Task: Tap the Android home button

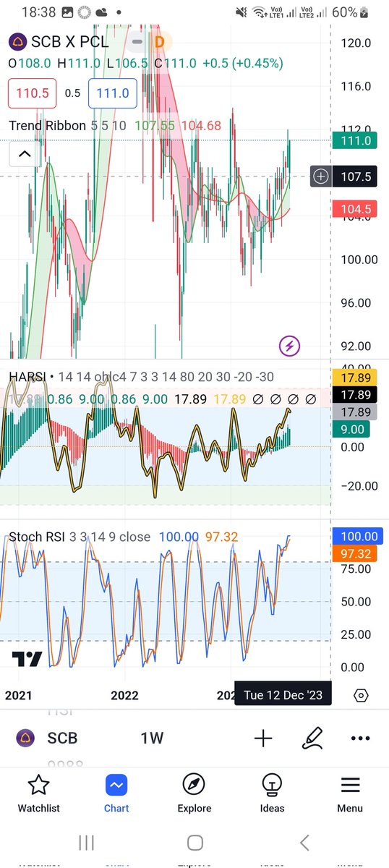Action: pyautogui.click(x=194, y=843)
